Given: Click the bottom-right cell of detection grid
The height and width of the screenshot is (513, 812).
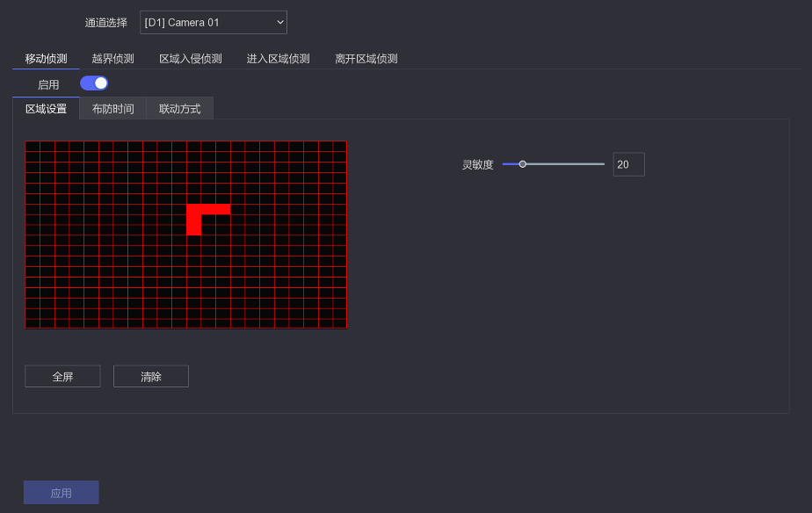Looking at the screenshot, I should point(340,323).
